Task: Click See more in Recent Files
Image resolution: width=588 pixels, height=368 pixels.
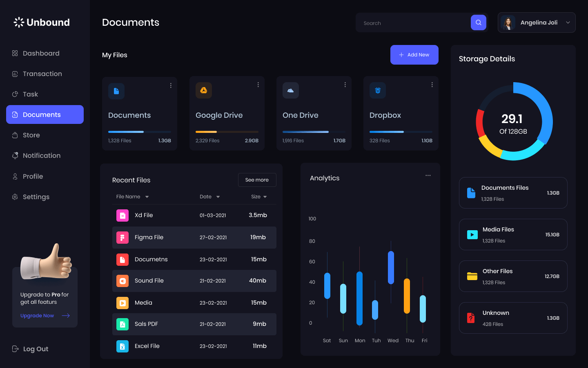Action: pos(257,180)
